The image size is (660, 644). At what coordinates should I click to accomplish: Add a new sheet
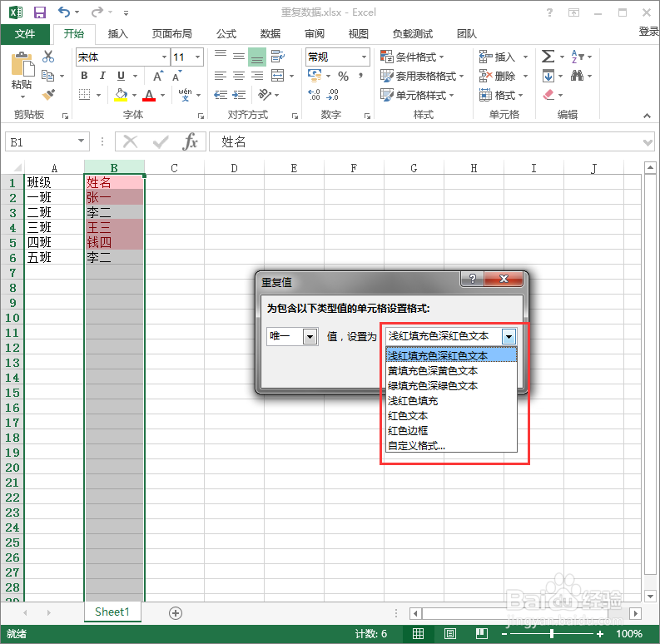[x=176, y=613]
